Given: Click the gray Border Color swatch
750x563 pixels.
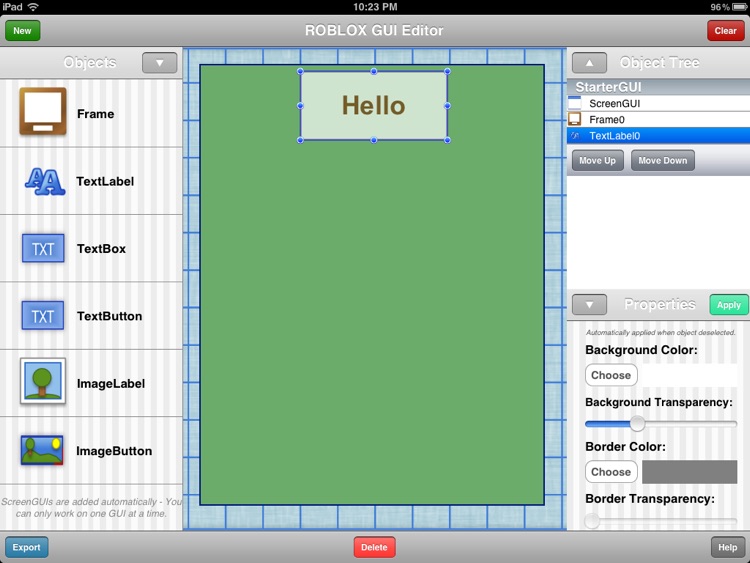Looking at the screenshot, I should (689, 472).
